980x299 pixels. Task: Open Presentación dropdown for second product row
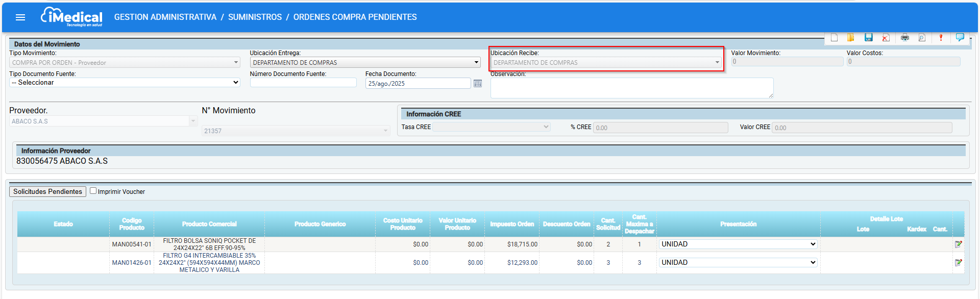738,263
